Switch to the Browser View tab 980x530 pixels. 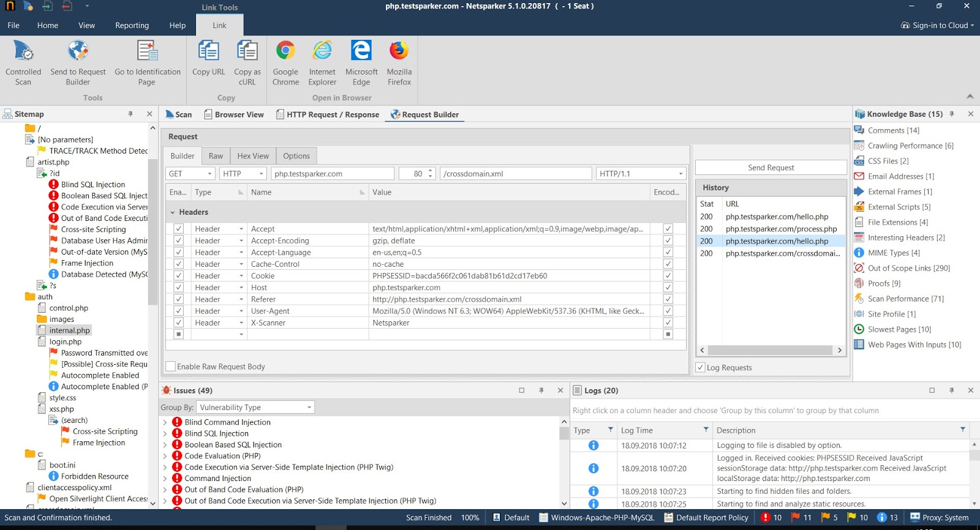tap(233, 114)
